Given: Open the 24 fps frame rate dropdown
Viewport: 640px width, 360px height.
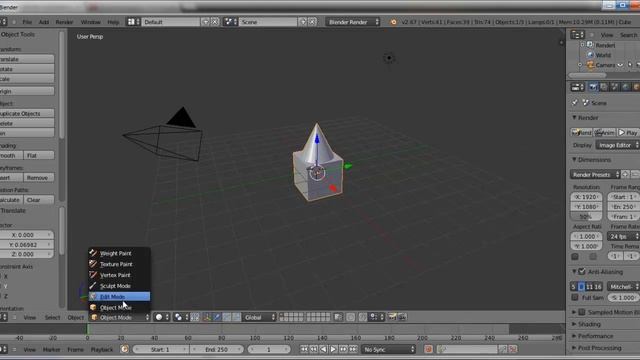Looking at the screenshot, I should pyautogui.click(x=623, y=236).
